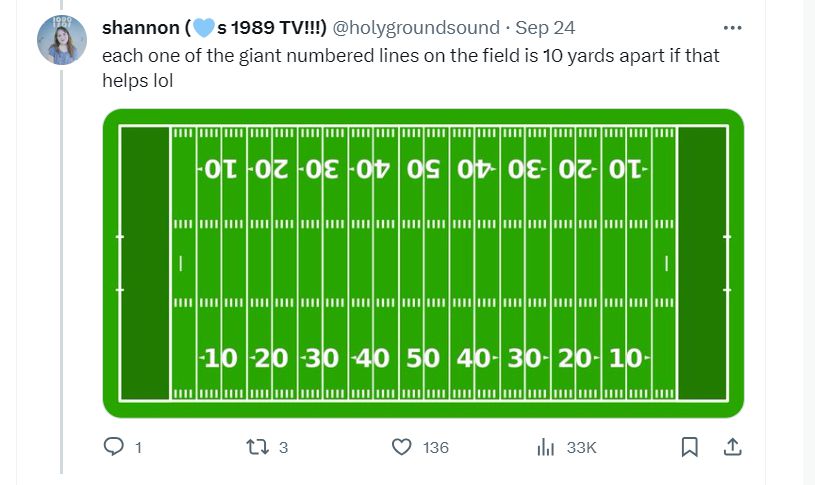The width and height of the screenshot is (815, 485).
Task: Open view analytics bar chart icon
Action: click(x=545, y=447)
